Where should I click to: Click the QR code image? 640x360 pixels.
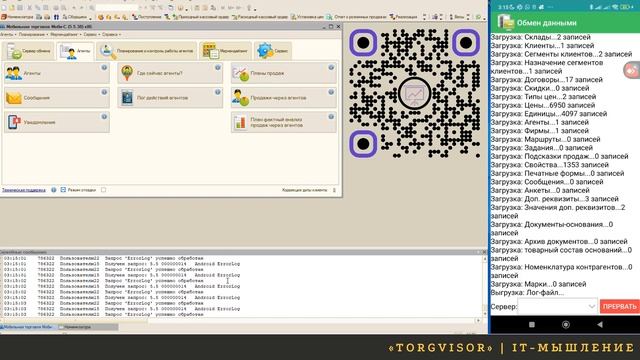(x=414, y=93)
